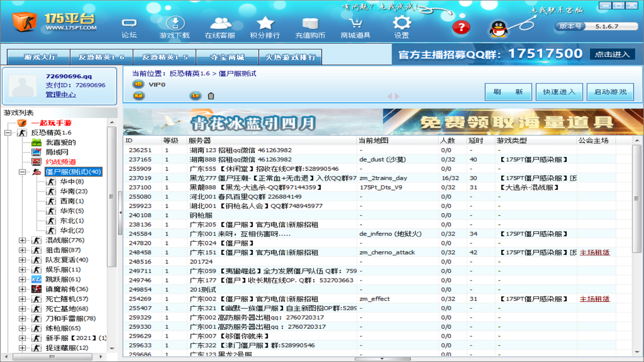Click the 游戏下载 download icon

[x=175, y=24]
